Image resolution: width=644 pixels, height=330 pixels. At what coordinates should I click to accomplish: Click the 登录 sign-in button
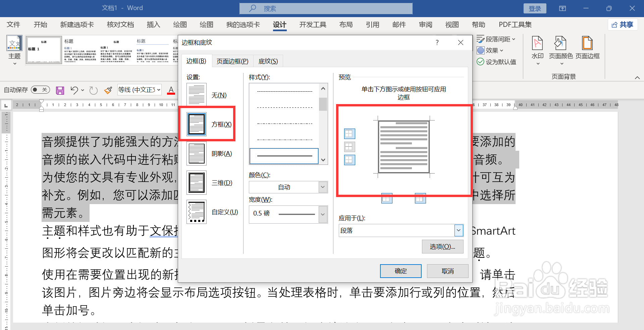click(535, 8)
